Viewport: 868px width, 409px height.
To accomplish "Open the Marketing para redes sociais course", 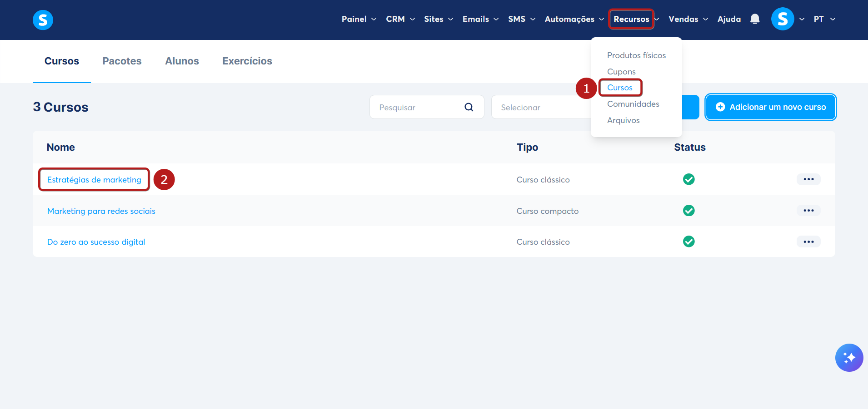I will (x=101, y=211).
